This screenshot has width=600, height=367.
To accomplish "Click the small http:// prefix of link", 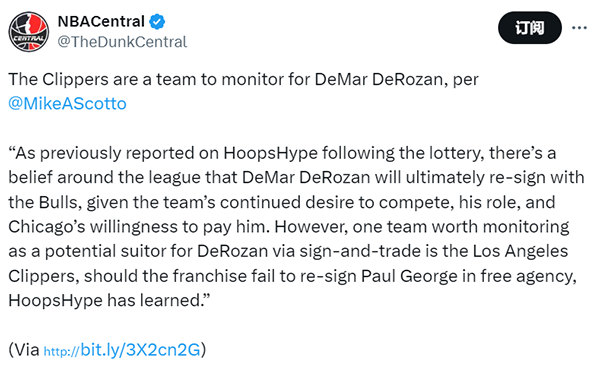I will 61,351.
